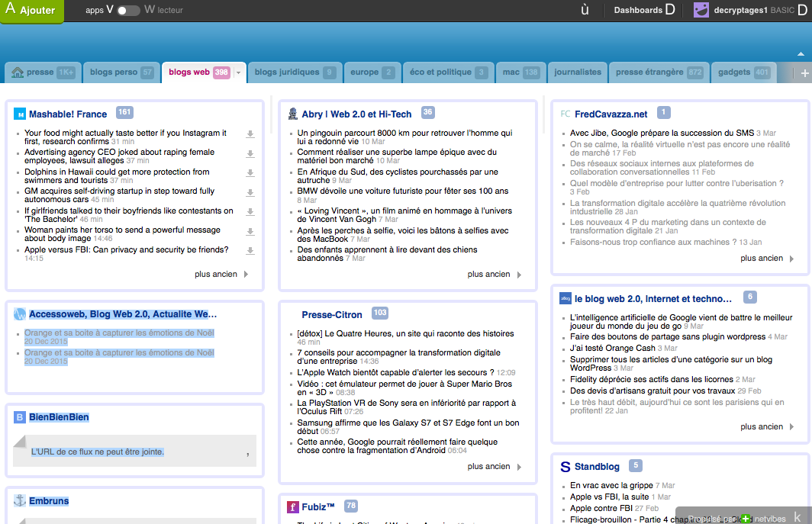Collapse the header with the up arrow

[801, 54]
